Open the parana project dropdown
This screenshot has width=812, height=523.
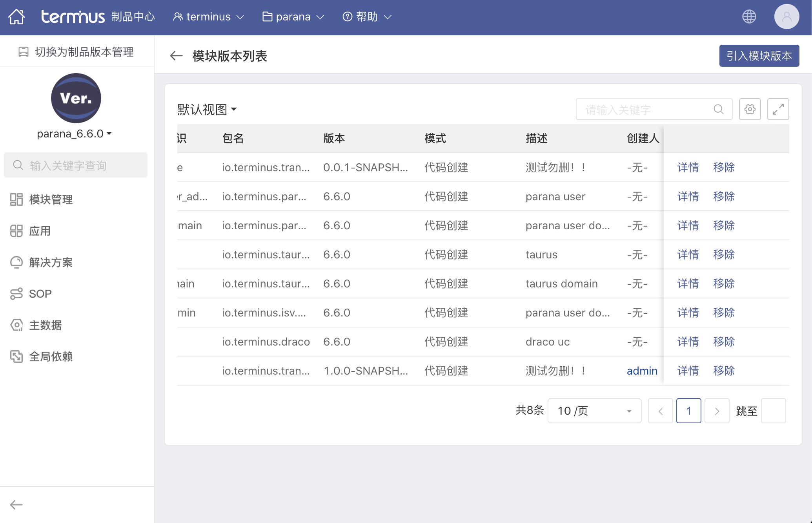click(293, 16)
